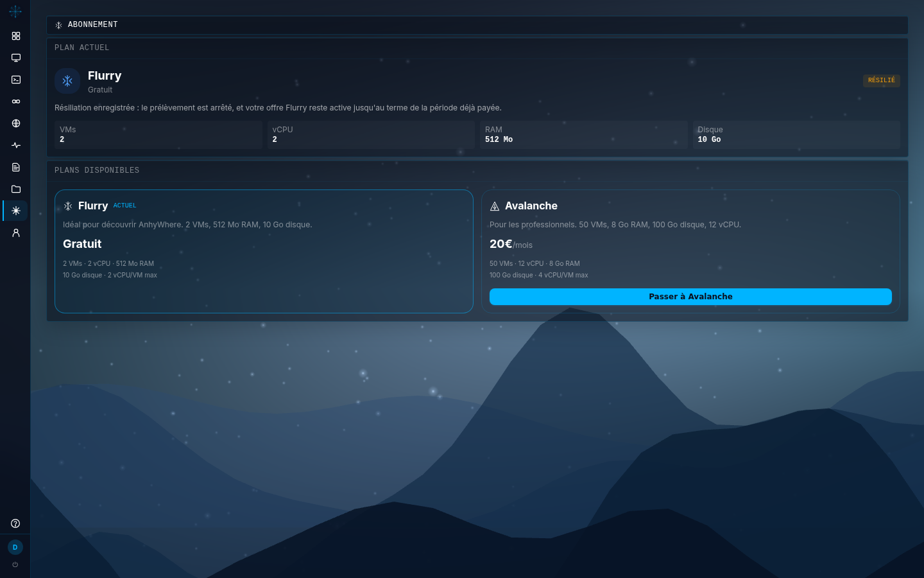The image size is (924, 578).
Task: Click the user avatar labeled D
Action: [15, 547]
